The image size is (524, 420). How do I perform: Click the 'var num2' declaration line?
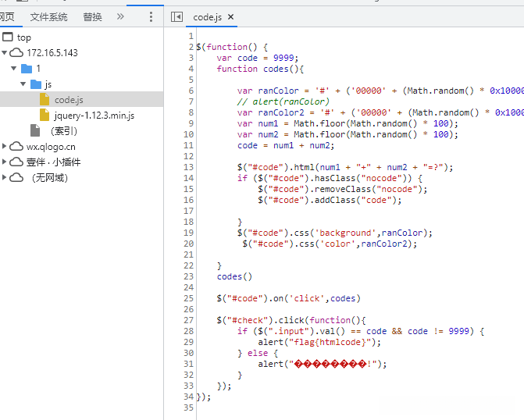[348, 134]
